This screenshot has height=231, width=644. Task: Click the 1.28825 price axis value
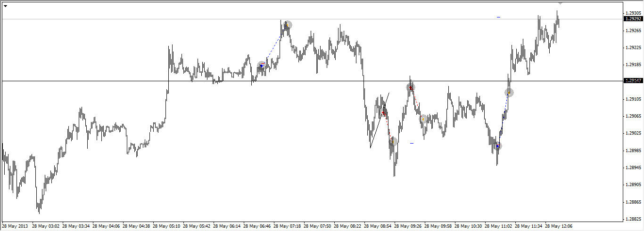[x=633, y=219]
